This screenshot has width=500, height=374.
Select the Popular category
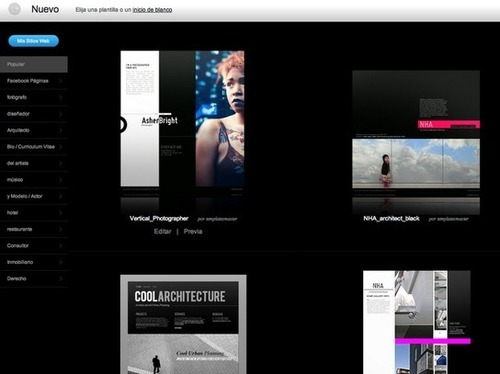34,64
